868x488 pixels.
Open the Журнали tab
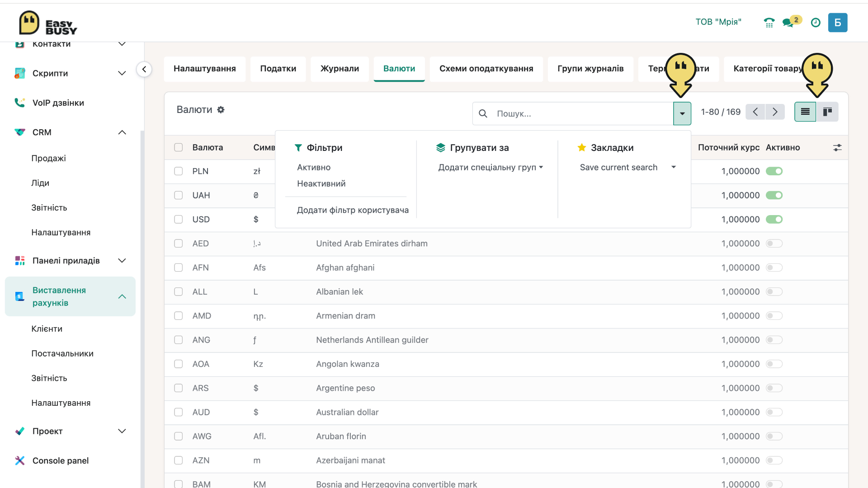pyautogui.click(x=340, y=69)
